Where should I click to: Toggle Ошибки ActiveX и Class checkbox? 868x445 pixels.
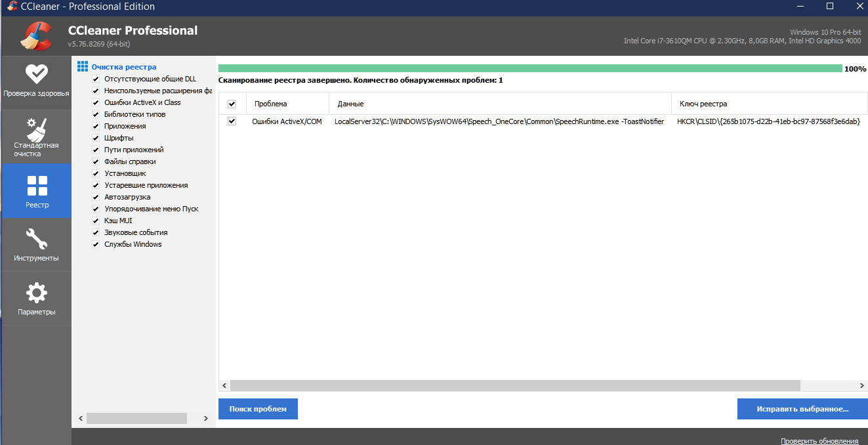[x=96, y=102]
